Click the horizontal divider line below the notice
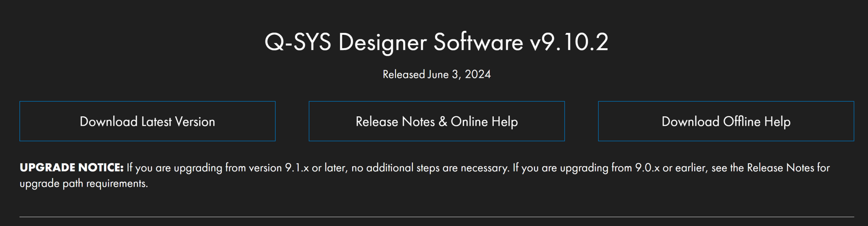This screenshot has height=226, width=868. [x=437, y=217]
